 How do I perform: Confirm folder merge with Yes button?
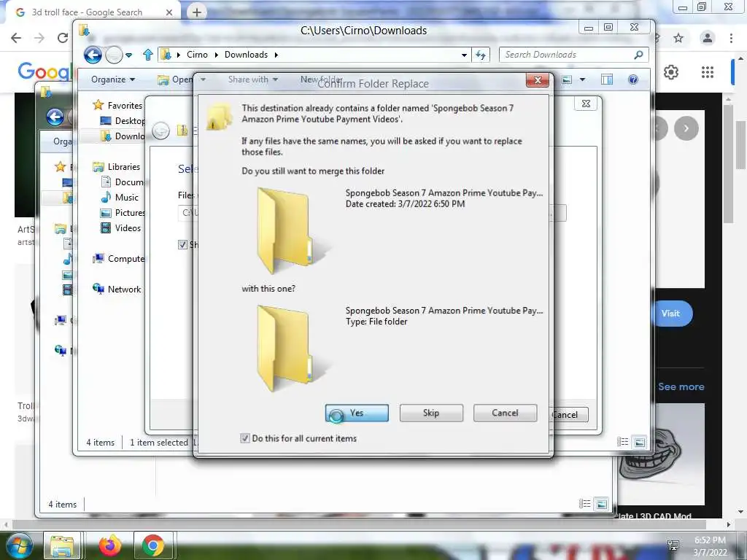(357, 413)
